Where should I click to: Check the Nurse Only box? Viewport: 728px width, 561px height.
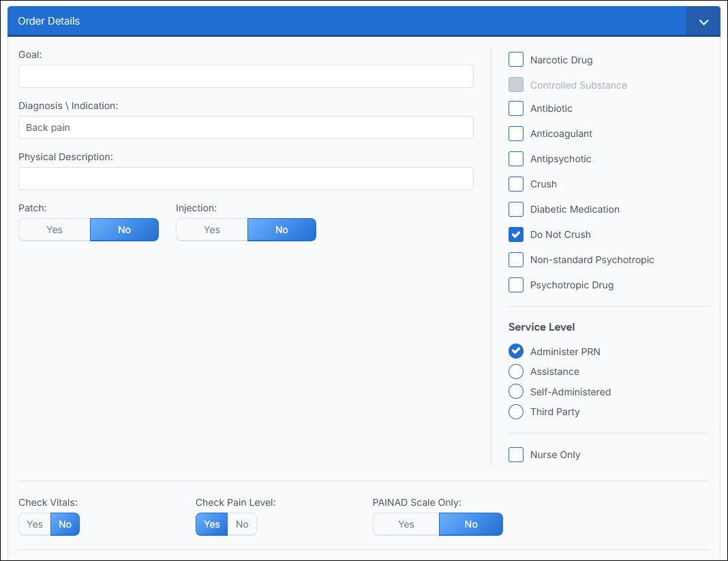(x=516, y=455)
